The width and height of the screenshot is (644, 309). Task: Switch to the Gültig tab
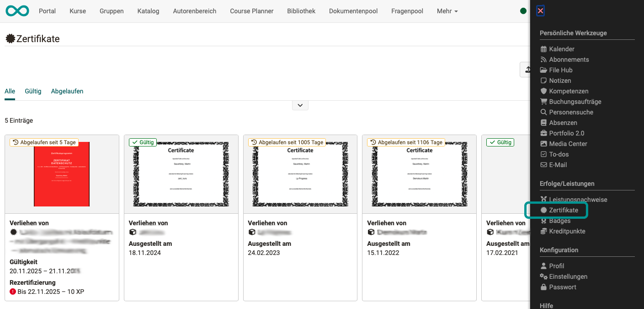(33, 91)
